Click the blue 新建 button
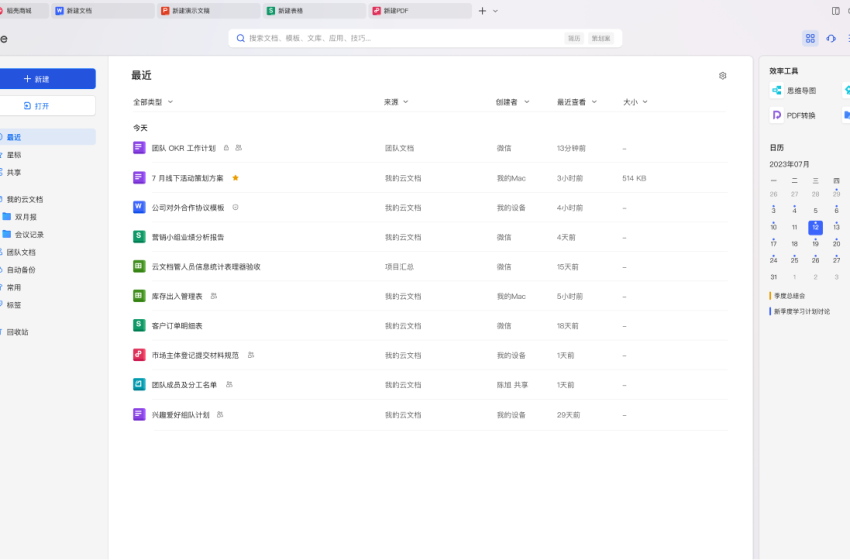This screenshot has width=850, height=560. (42, 79)
